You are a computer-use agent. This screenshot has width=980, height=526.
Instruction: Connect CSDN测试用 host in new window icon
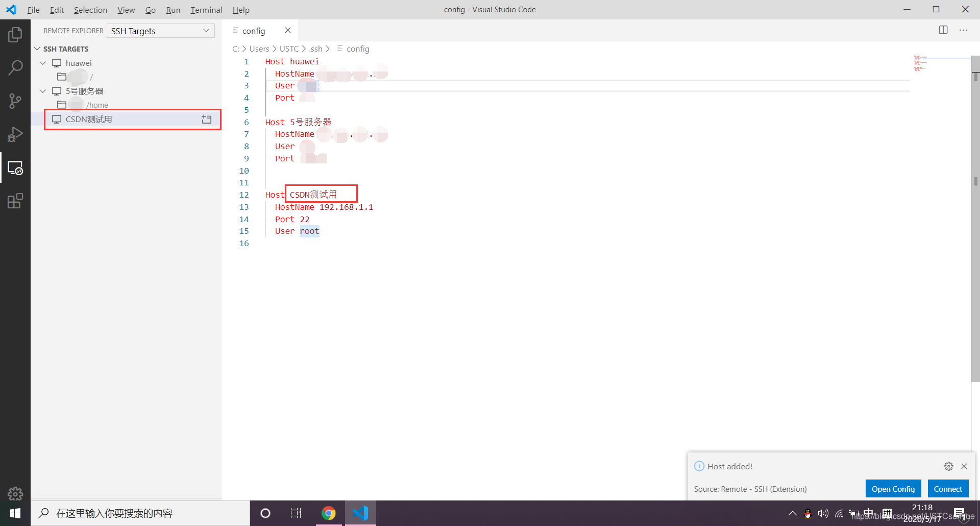(207, 119)
